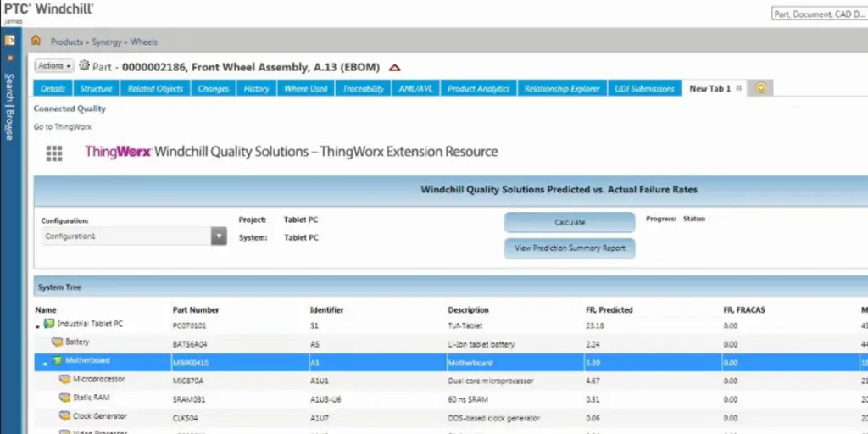The width and height of the screenshot is (868, 434).
Task: Sort by FR, Predicted column header
Action: coord(609,309)
